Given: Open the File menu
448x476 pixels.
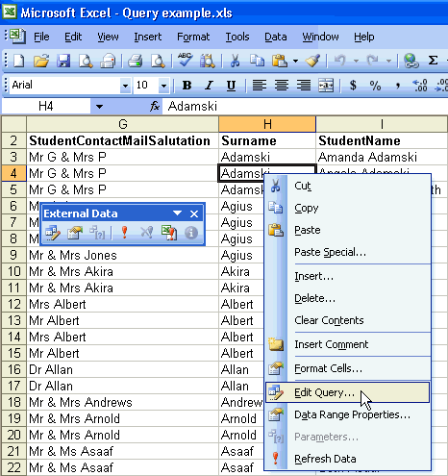Looking at the screenshot, I should [41, 37].
